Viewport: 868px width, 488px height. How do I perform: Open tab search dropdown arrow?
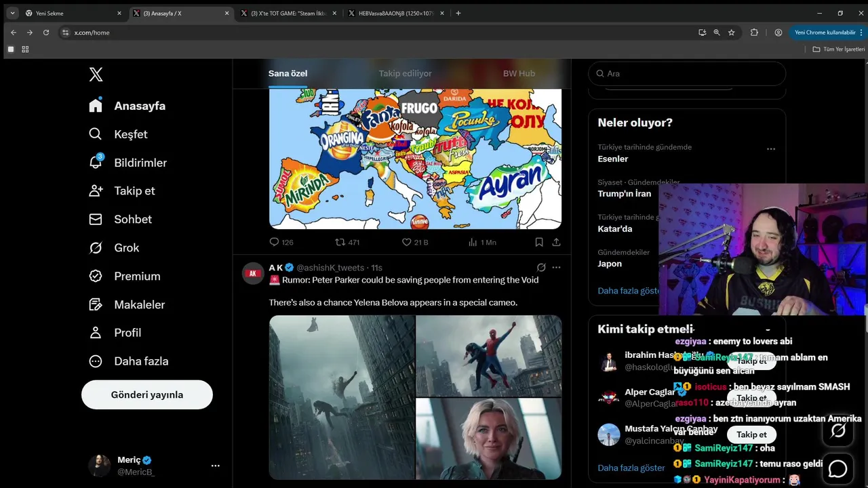[12, 13]
